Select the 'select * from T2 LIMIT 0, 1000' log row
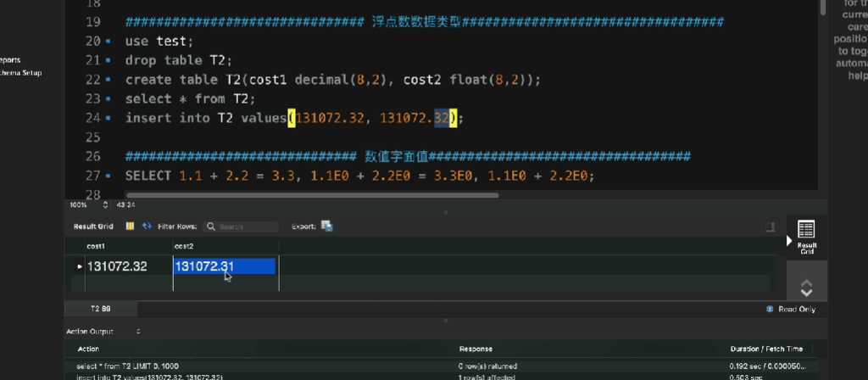Viewport: 868px width, 380px height. tap(128, 366)
